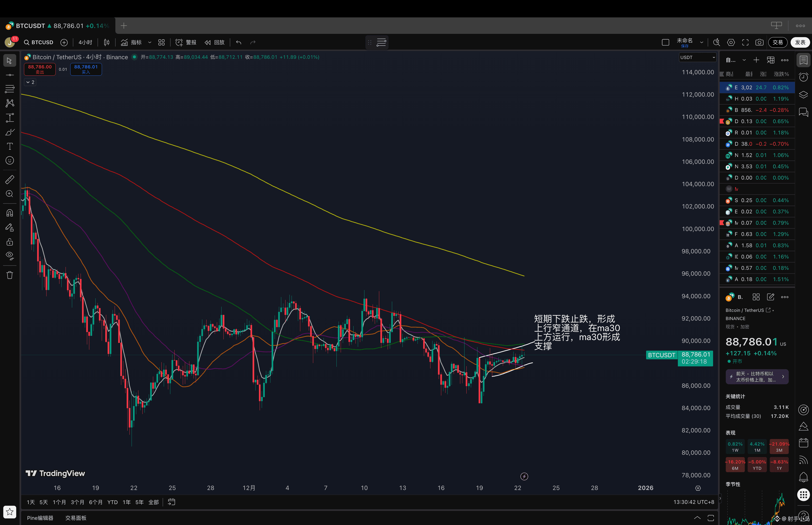The width and height of the screenshot is (812, 525).
Task: Toggle lock all drawings
Action: click(10, 242)
